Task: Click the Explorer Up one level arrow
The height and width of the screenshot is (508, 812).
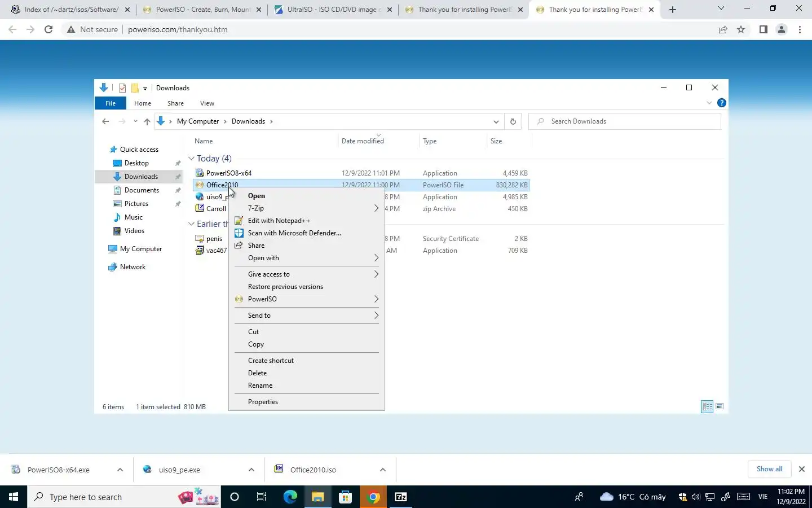Action: (x=147, y=121)
